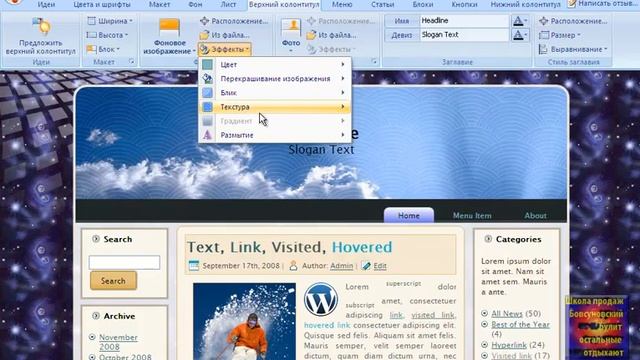Open font color for Имя field
Viewport: 640px width, 360px height.
(x=520, y=20)
